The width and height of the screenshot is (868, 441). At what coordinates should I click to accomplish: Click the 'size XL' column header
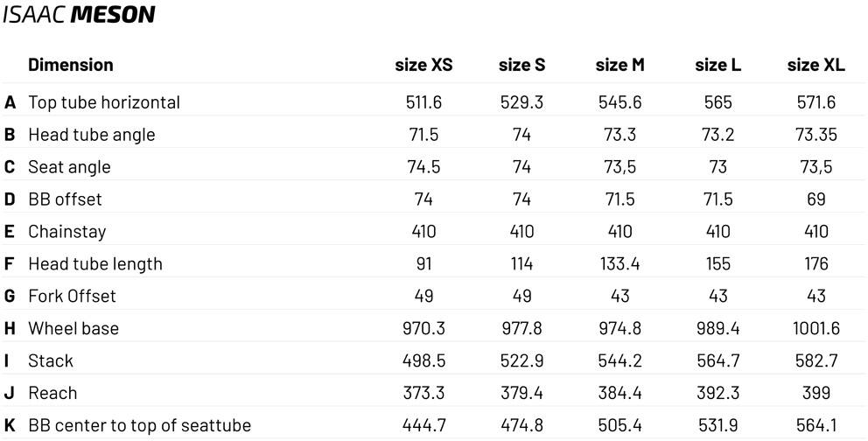(815, 66)
